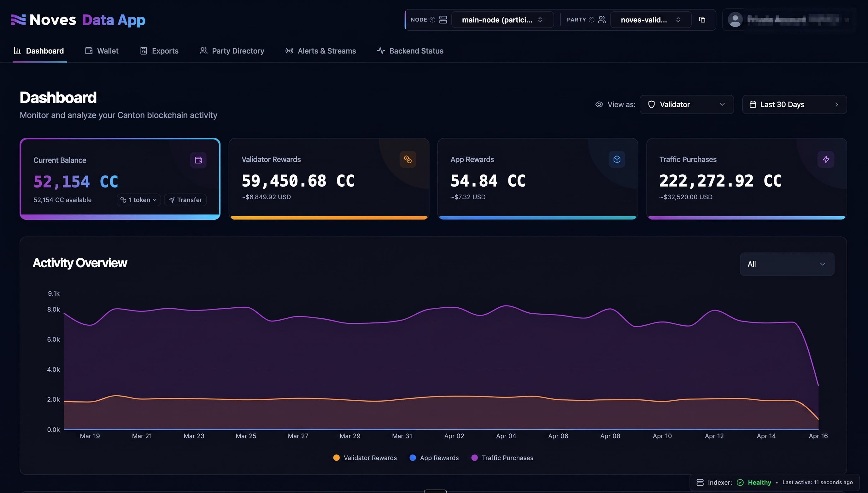868x493 pixels.
Task: Open the main-node participant dropdown
Action: point(502,20)
